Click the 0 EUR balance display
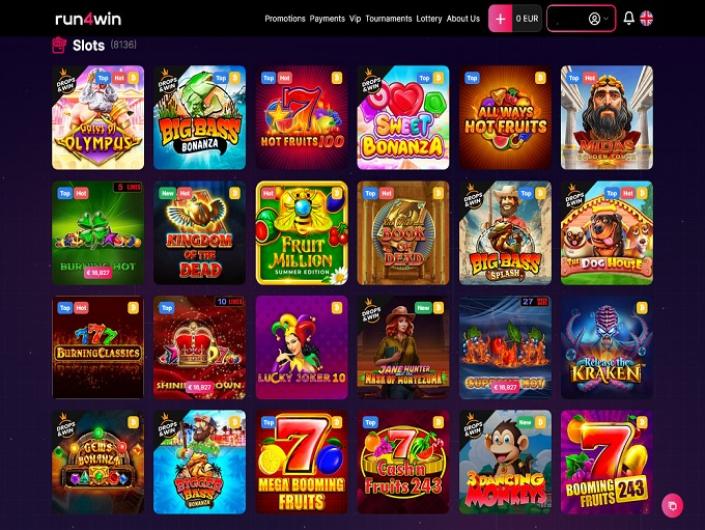 [x=527, y=18]
